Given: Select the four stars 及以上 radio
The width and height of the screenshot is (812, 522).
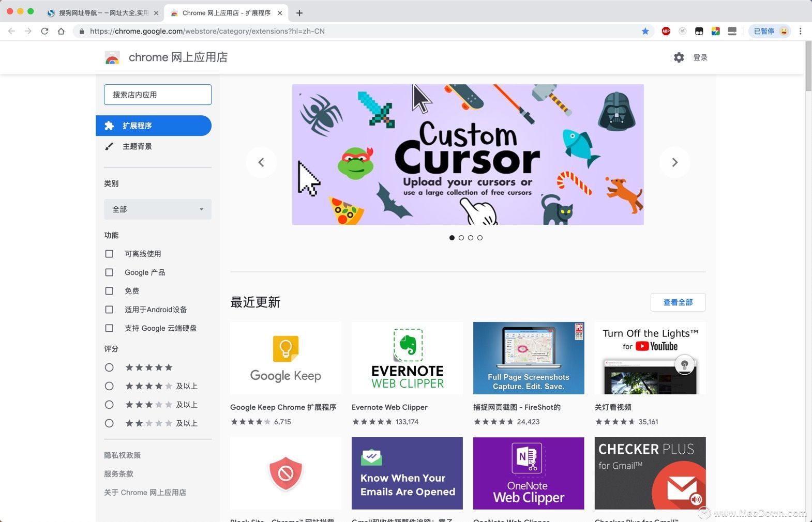Looking at the screenshot, I should 109,386.
